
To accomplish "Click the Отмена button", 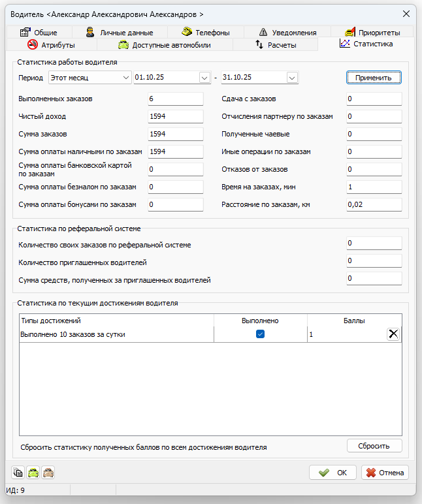I will (385, 473).
